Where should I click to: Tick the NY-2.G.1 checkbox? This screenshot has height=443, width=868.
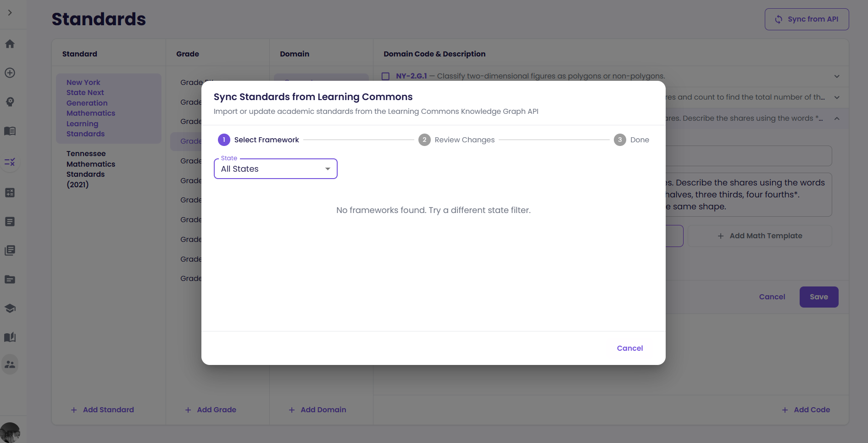tap(385, 76)
